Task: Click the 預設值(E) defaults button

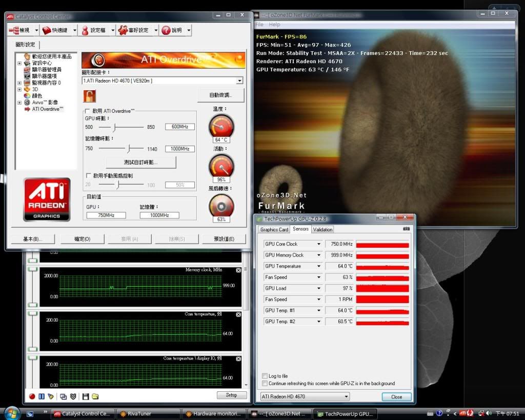Action: click(224, 239)
